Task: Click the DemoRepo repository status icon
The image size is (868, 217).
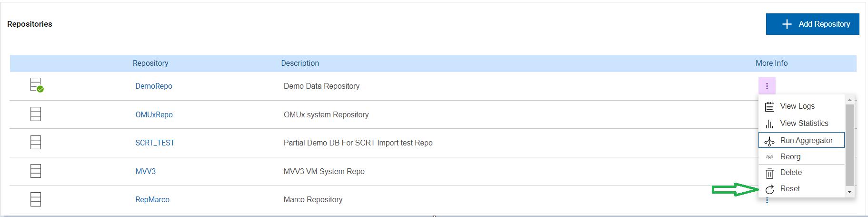Action: [36, 85]
